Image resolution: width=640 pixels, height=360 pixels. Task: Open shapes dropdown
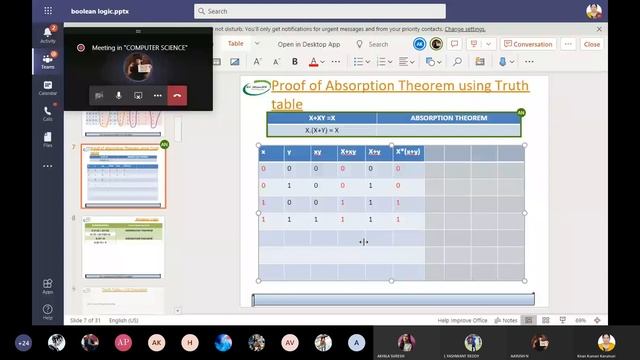(439, 62)
